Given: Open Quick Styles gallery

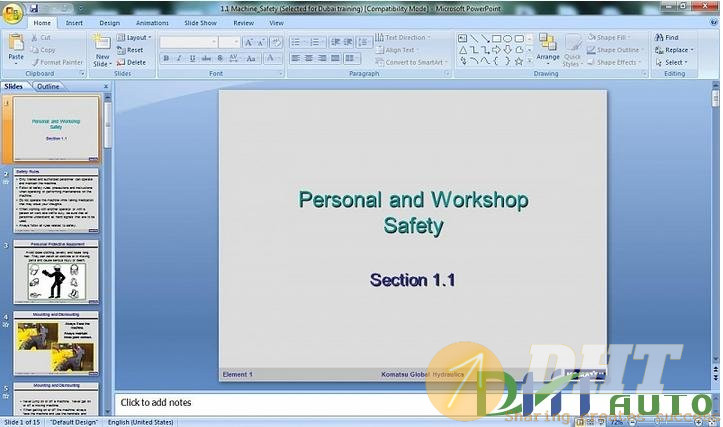Looking at the screenshot, I should 573,51.
